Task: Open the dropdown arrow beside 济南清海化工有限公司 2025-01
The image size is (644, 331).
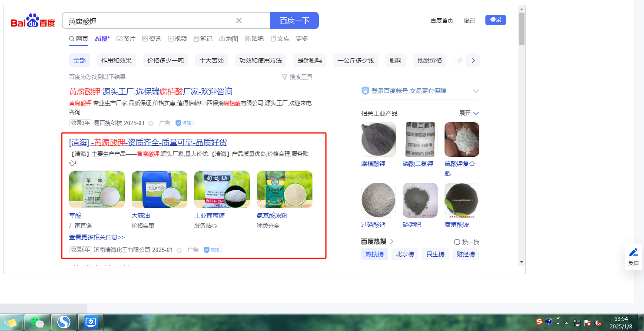Action: pyautogui.click(x=179, y=250)
